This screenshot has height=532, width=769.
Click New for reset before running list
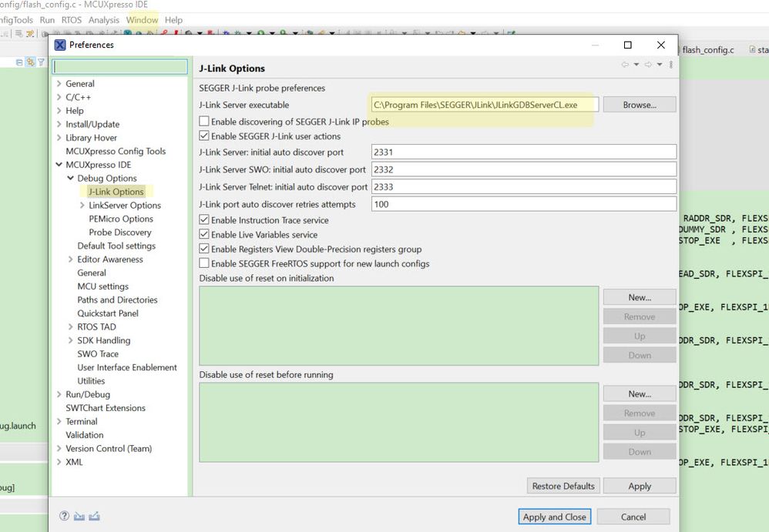(640, 394)
